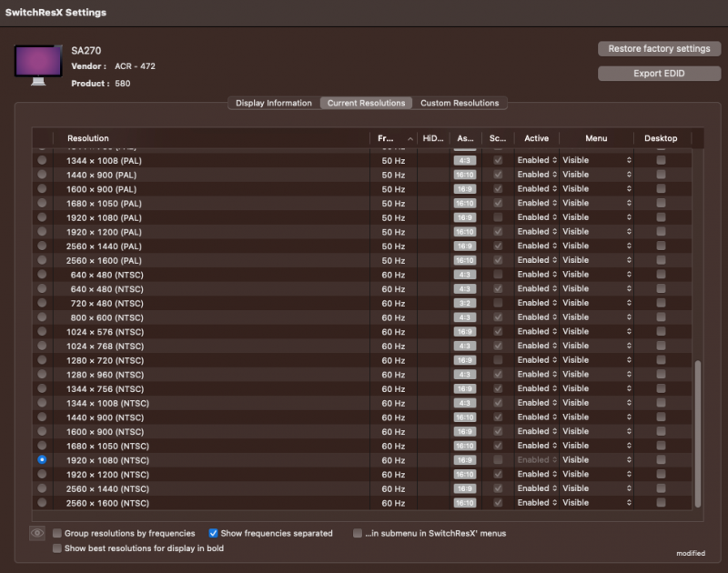This screenshot has height=573, width=728.
Task: Open the Enabled dropdown for 1920 × 1200 (PAL)
Action: click(x=537, y=232)
